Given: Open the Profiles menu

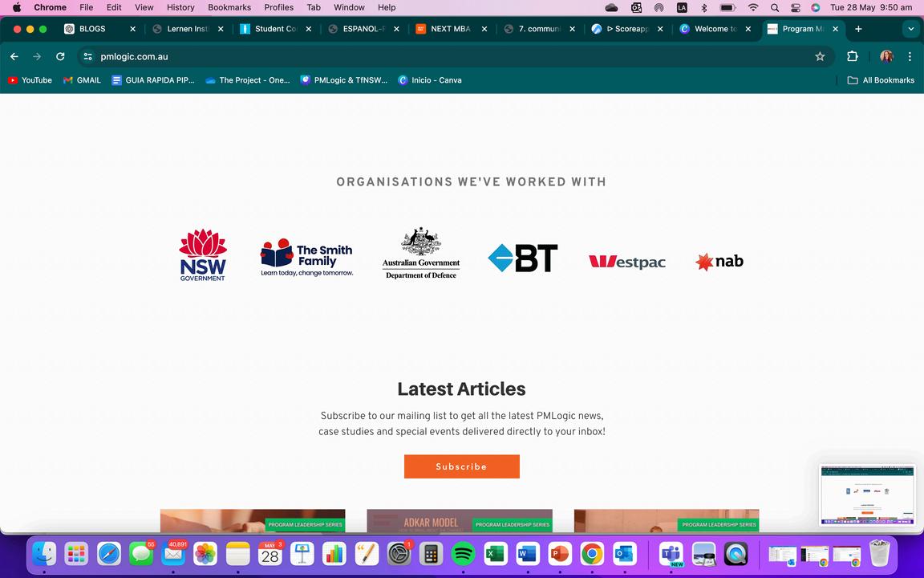Looking at the screenshot, I should [x=279, y=8].
